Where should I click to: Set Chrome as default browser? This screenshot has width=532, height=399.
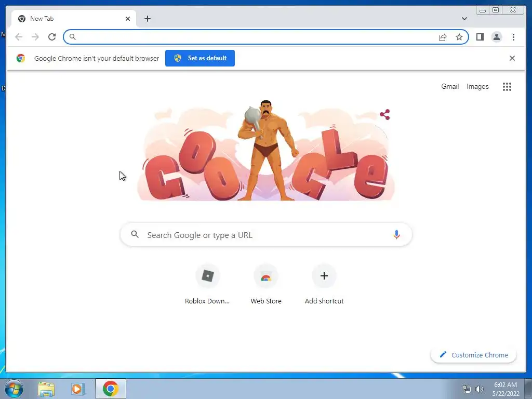coord(200,58)
